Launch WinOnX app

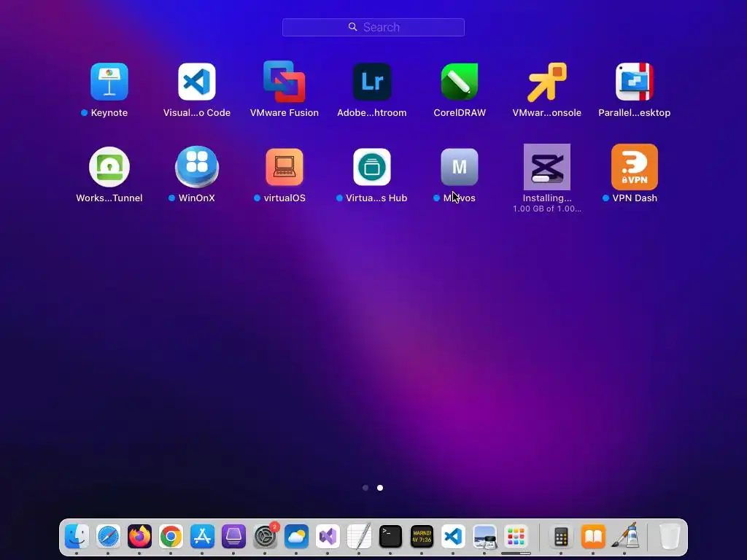197,167
